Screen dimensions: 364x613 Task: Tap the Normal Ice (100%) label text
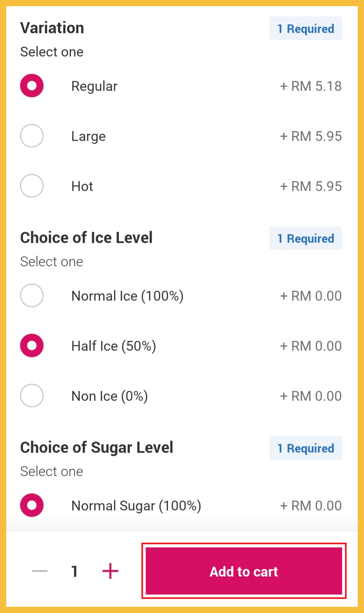pyautogui.click(x=127, y=296)
